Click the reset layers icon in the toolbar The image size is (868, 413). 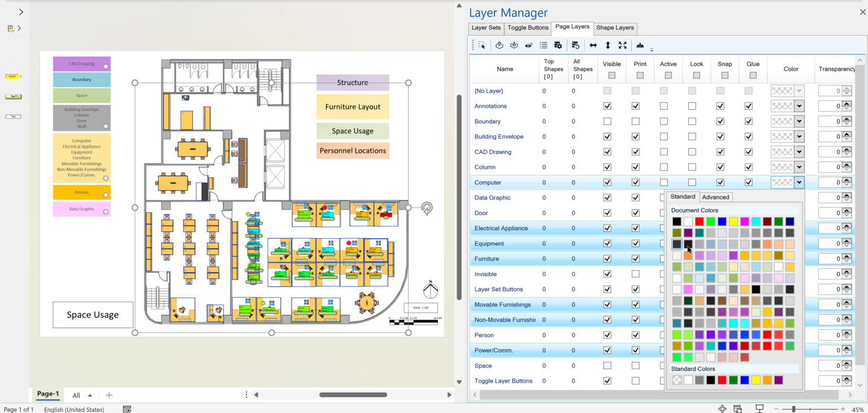pyautogui.click(x=575, y=45)
